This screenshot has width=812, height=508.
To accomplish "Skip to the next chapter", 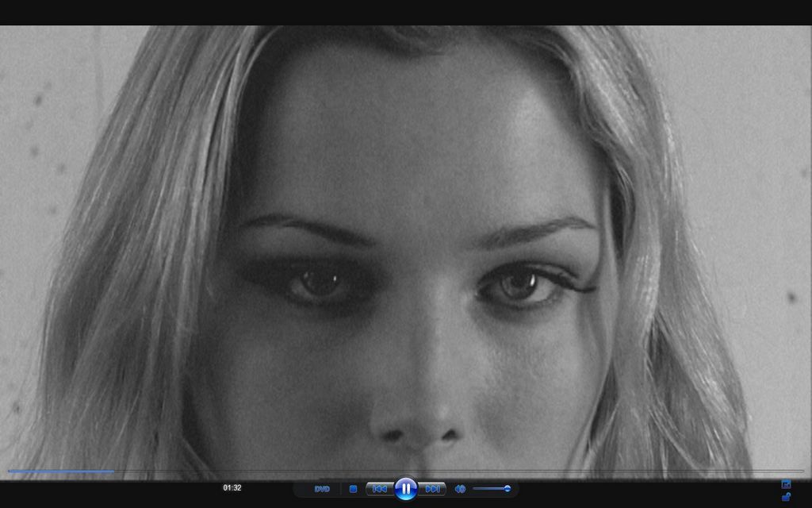I will [x=432, y=489].
